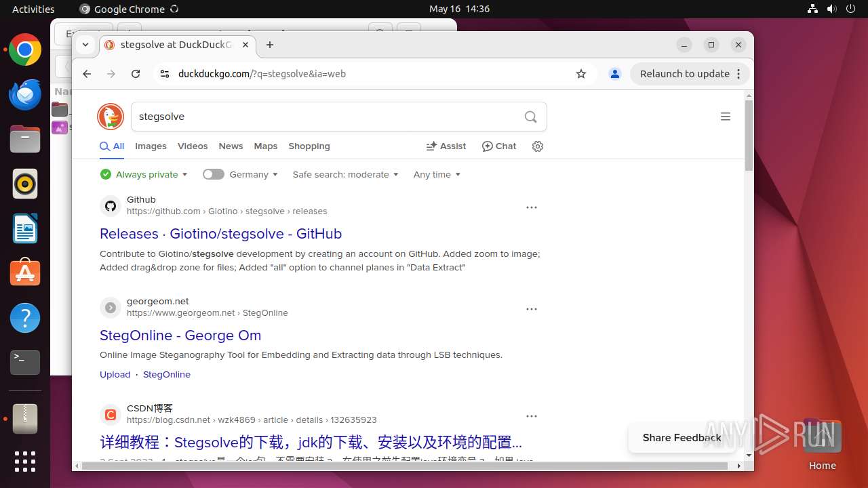Open Ubuntu Software from the dock
The image size is (868, 488).
tap(25, 273)
